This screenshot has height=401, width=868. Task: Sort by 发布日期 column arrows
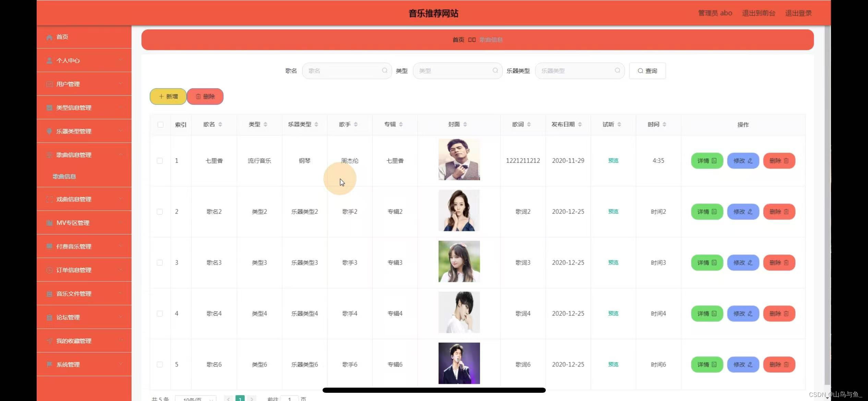coord(580,124)
